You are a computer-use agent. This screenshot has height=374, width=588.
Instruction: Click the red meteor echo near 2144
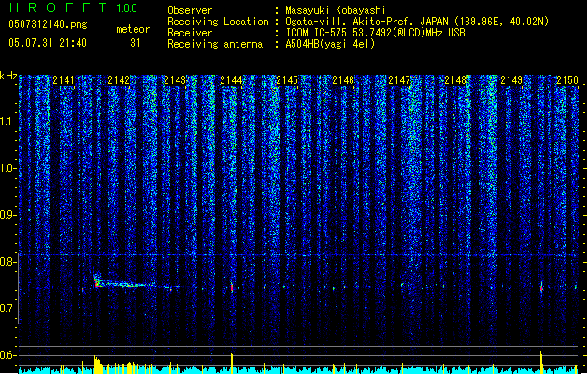click(x=232, y=288)
